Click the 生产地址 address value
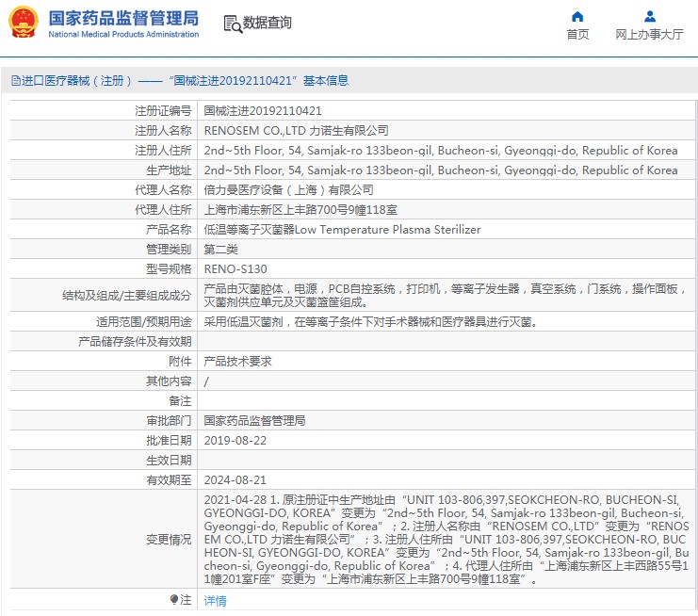The width and height of the screenshot is (698, 616). point(441,170)
